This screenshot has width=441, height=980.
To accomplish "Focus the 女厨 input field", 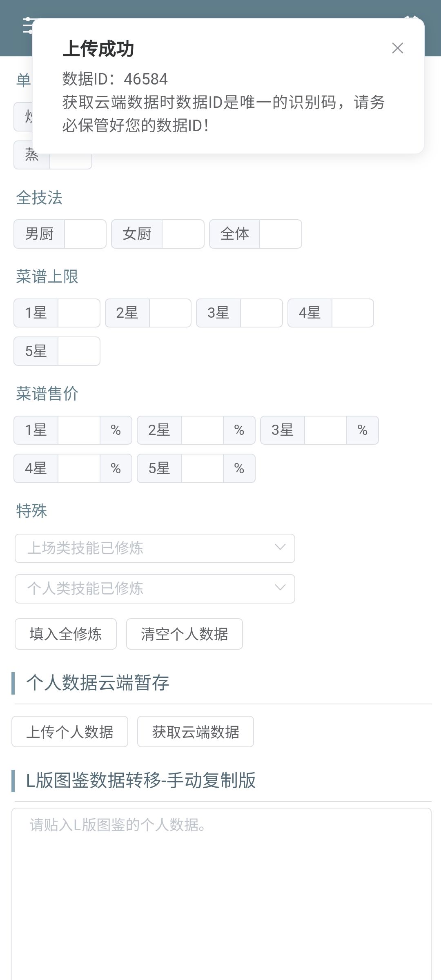I will (x=183, y=234).
